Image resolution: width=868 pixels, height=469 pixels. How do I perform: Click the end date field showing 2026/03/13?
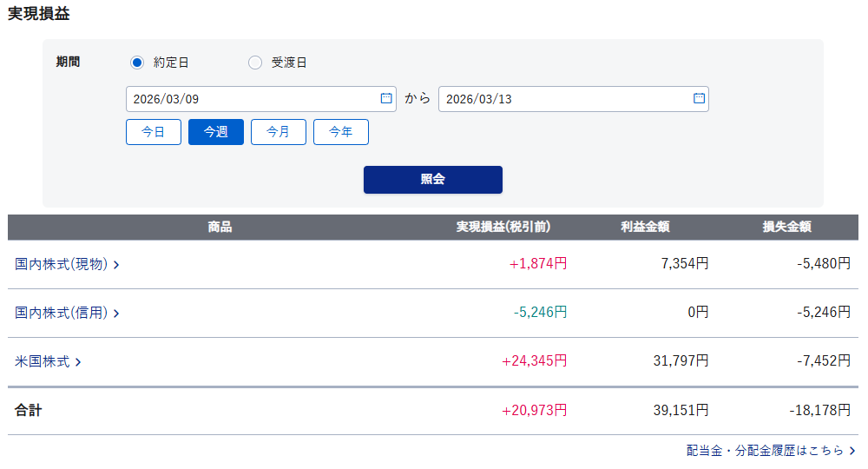coord(564,99)
